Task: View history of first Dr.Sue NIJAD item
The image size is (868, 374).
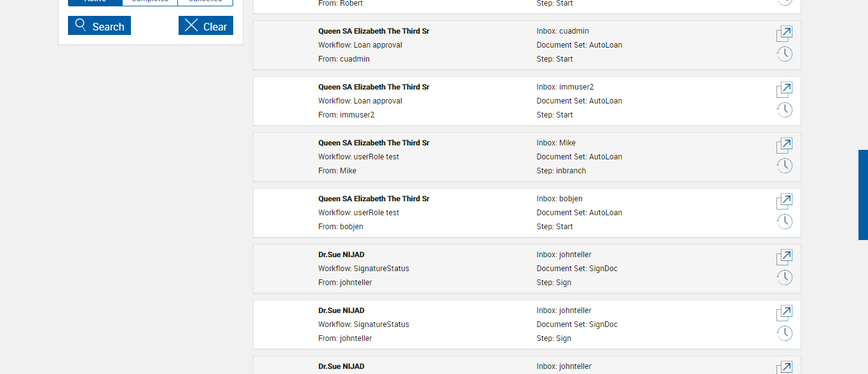Action: (x=784, y=277)
